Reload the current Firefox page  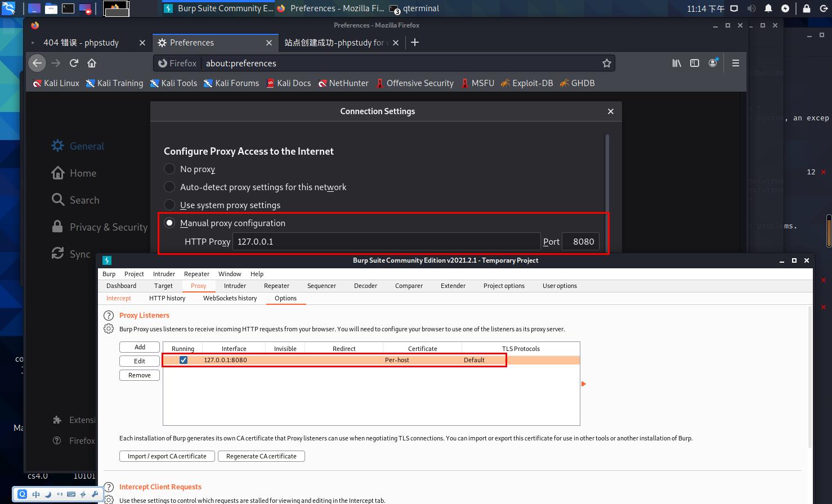74,63
